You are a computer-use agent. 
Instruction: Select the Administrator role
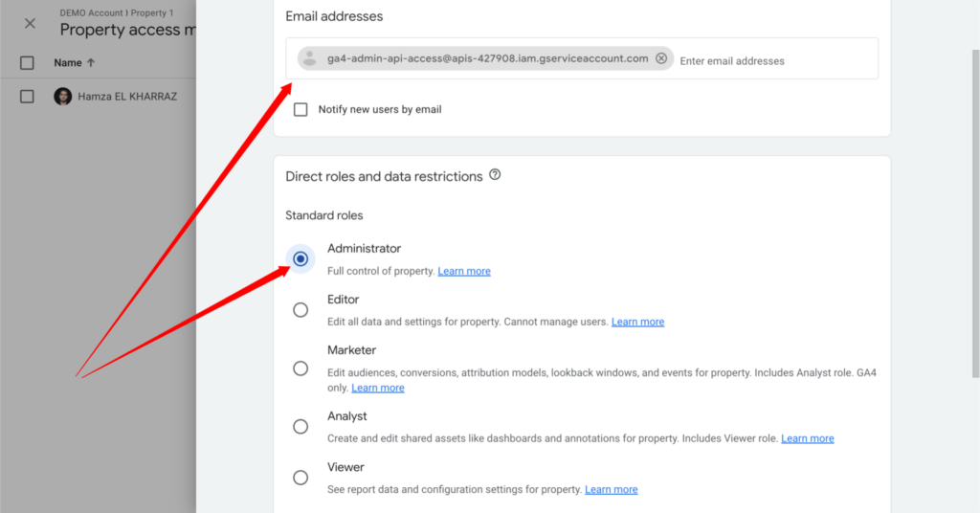[301, 258]
